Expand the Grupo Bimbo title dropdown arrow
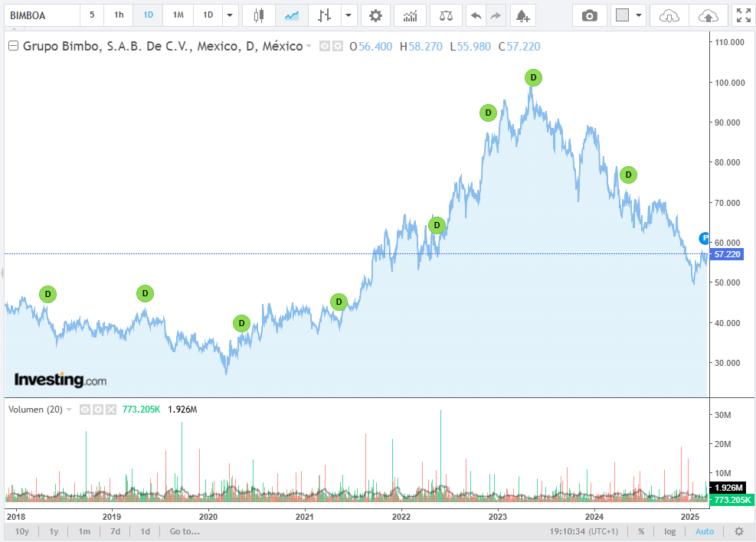Image resolution: width=756 pixels, height=542 pixels. [x=309, y=46]
